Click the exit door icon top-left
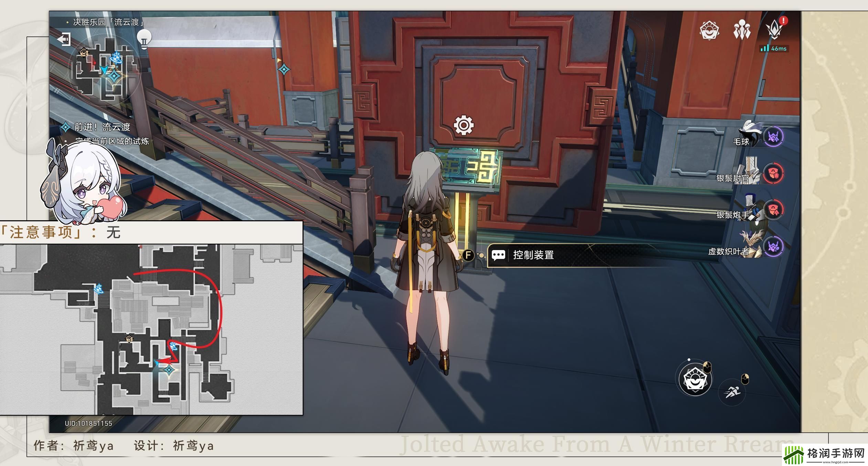This screenshot has height=466, width=868. (x=64, y=39)
